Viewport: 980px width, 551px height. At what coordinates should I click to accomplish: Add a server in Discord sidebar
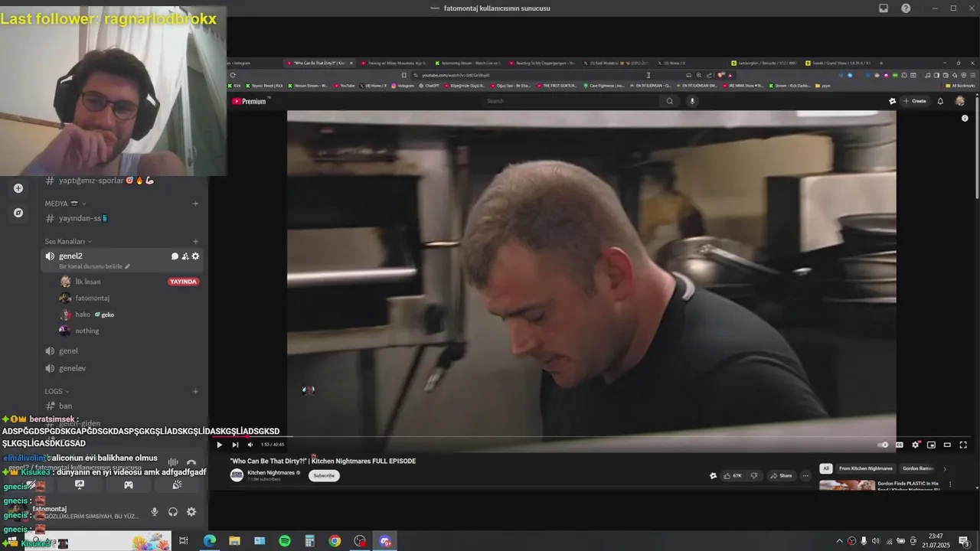click(18, 188)
